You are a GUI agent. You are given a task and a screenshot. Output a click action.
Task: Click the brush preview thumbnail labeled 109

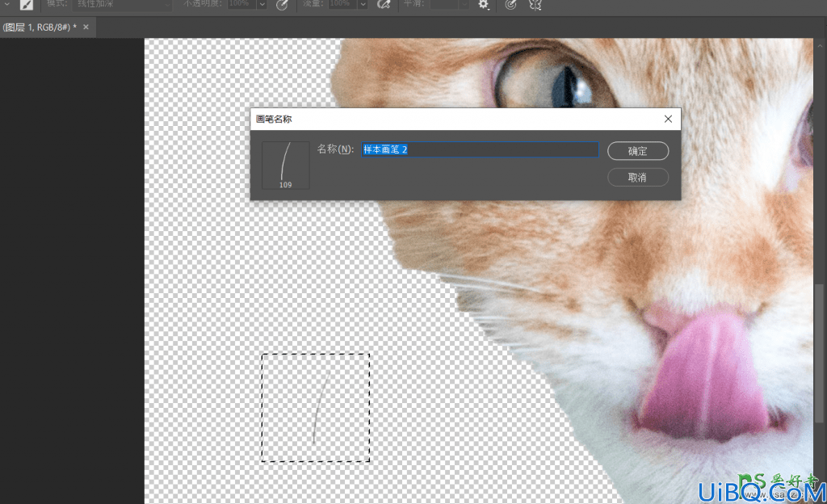pos(285,165)
